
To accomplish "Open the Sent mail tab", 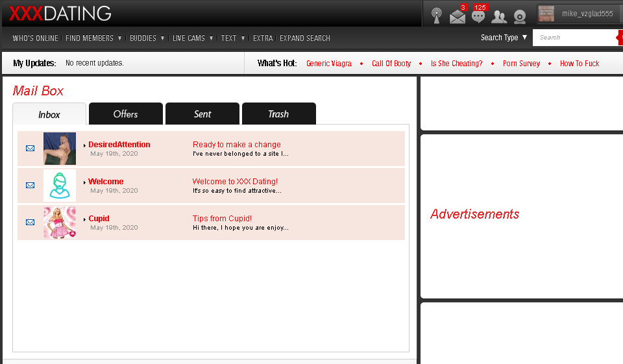I will pos(202,114).
